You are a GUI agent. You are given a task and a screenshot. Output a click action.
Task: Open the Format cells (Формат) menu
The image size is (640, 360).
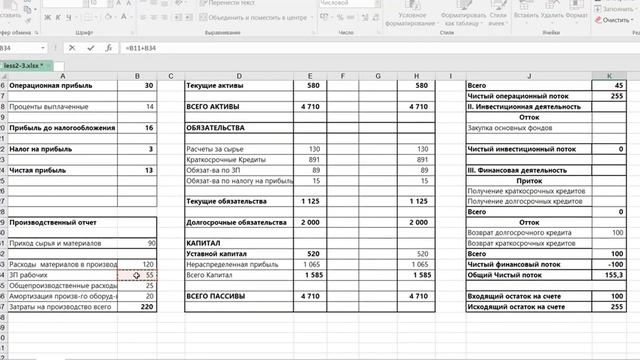point(576,11)
